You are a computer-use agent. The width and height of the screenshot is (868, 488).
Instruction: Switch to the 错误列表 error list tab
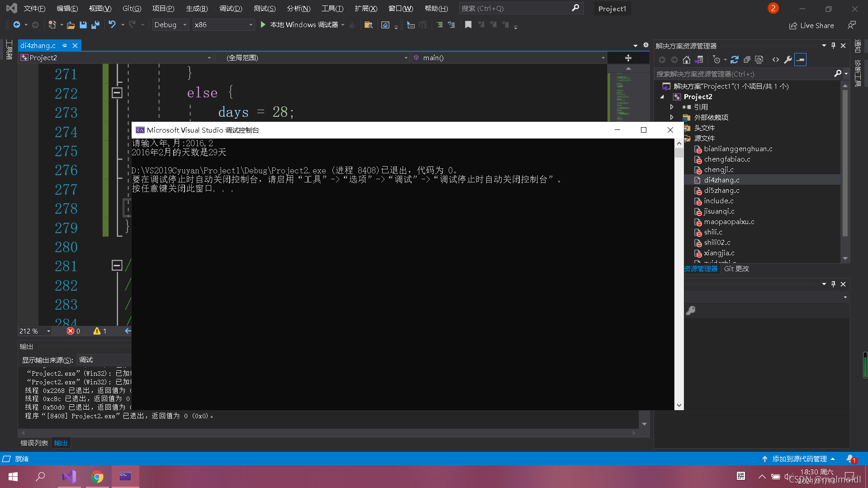click(34, 443)
